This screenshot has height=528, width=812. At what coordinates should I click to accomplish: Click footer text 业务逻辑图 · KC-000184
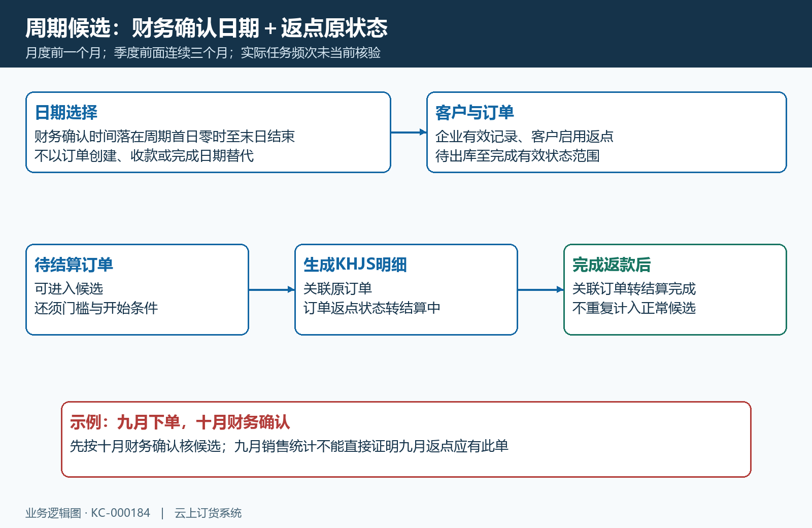[x=88, y=513]
